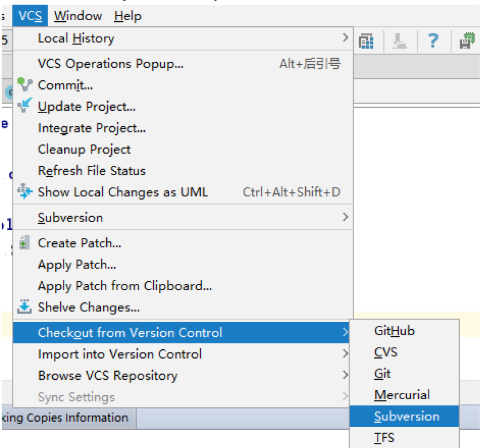The height and width of the screenshot is (448, 482).
Task: Click the Update Project arrow icon
Action: (25, 106)
